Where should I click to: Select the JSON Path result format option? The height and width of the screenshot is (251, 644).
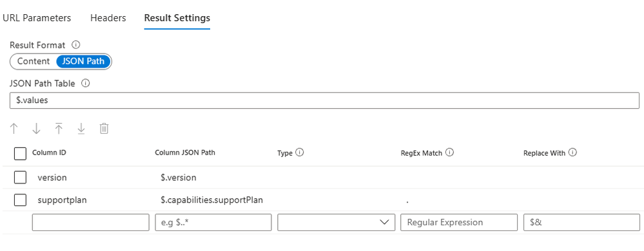83,62
